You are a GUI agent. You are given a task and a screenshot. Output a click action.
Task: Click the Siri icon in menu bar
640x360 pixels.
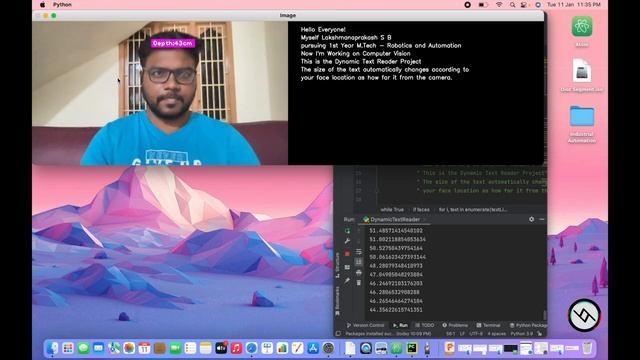coord(538,4)
